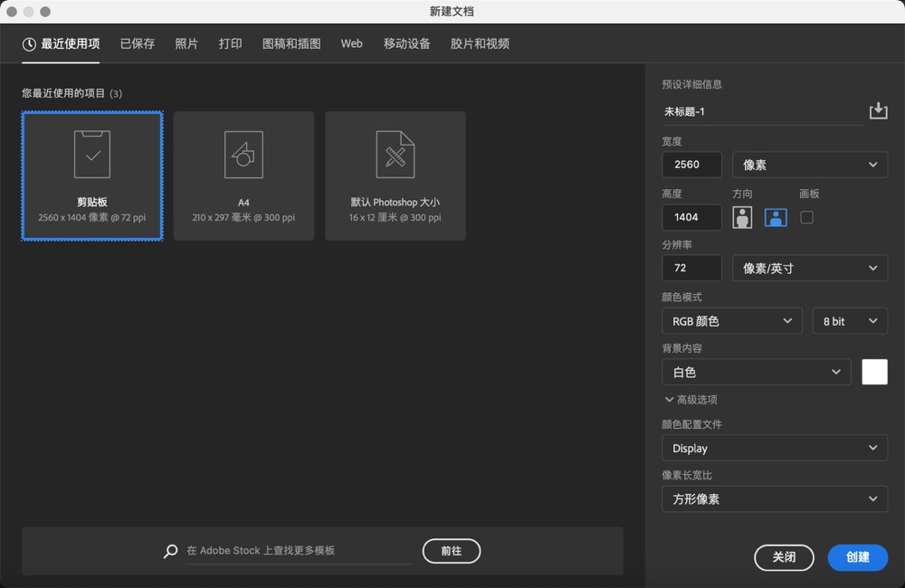Click the 创建 create button
This screenshot has width=905, height=588.
[857, 558]
